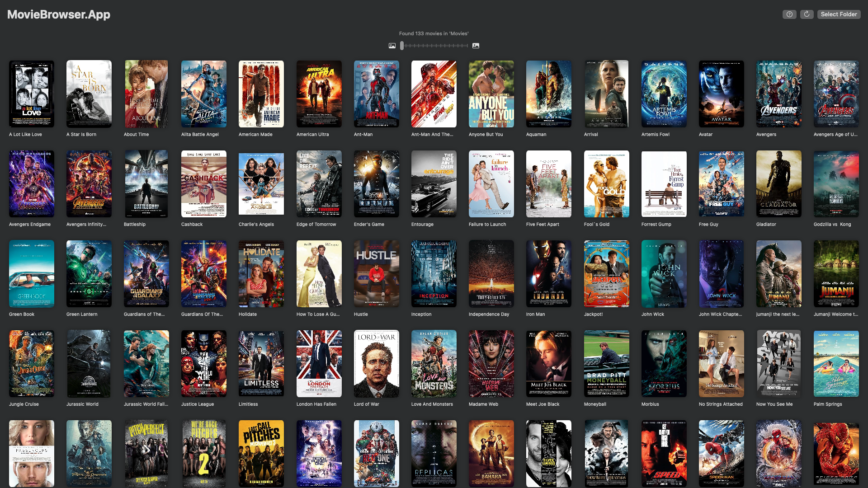Click the Jurassic World Fall... title text
The width and height of the screenshot is (868, 488).
[146, 404]
